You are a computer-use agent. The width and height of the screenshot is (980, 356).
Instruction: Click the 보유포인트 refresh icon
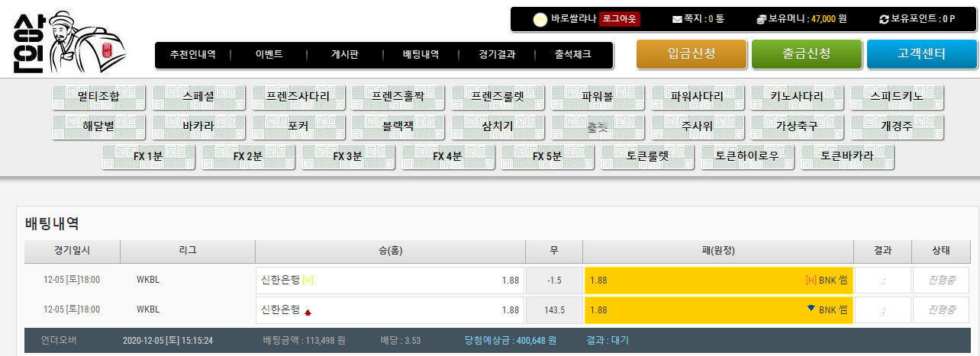tap(884, 19)
